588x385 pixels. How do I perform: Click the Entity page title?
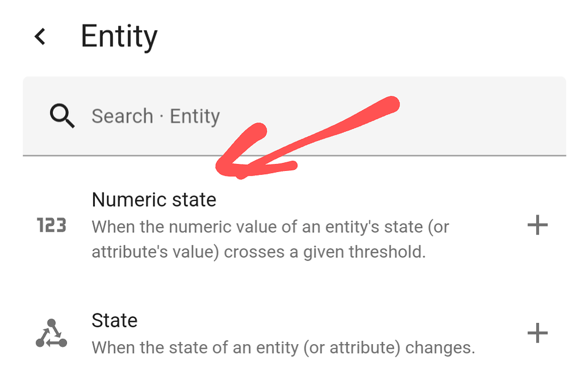(119, 36)
